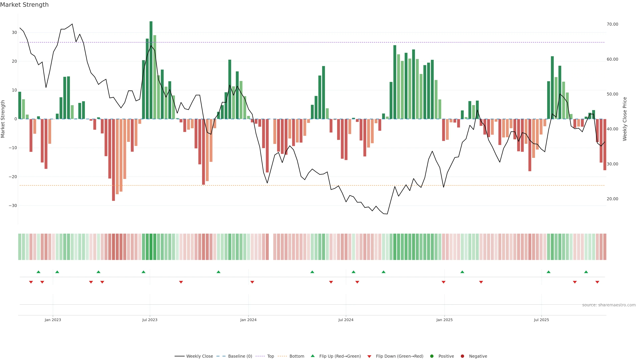Click the leftmost red Flip Down triangle marker
Viewport: 644px width, 362px height.
click(x=31, y=282)
